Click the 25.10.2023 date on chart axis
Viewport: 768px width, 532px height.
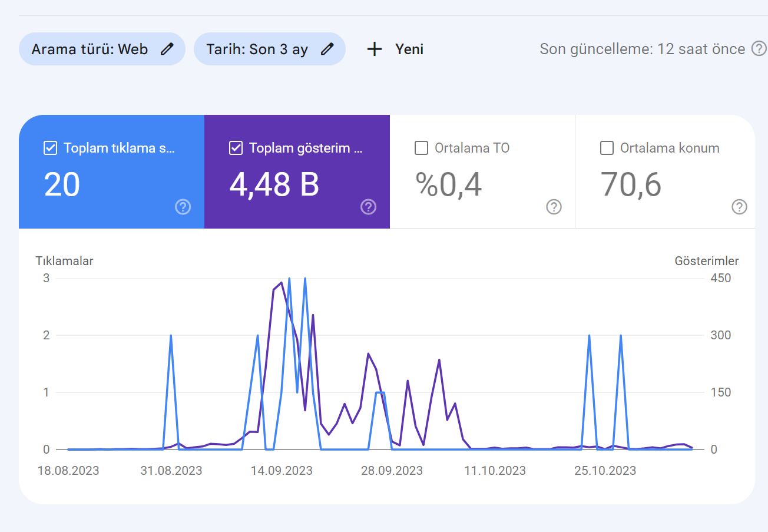coord(605,471)
